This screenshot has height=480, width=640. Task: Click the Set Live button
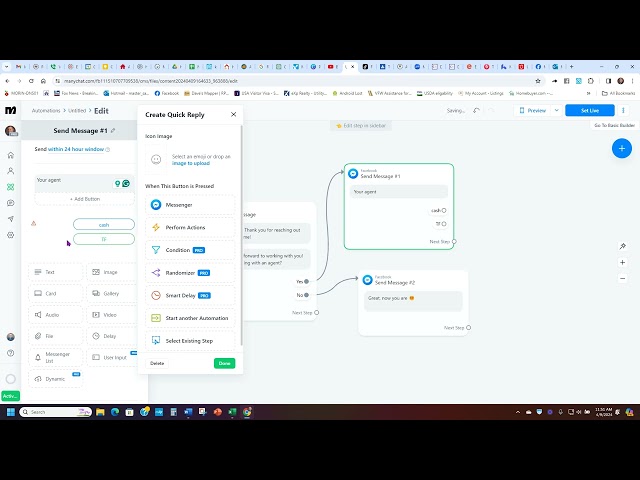pos(590,111)
